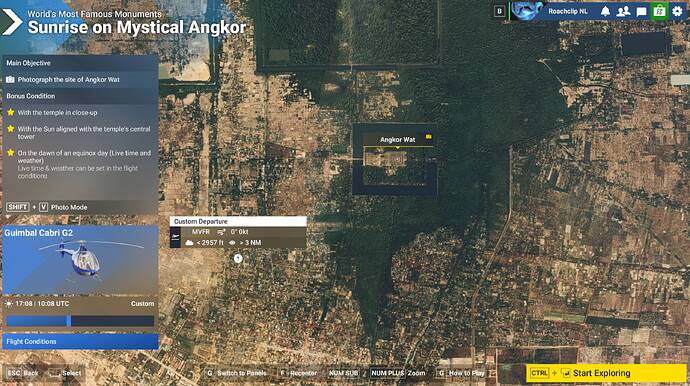Screen dimensions: 690x386
Task: Select the Angkor Wat map label
Action: pyautogui.click(x=397, y=140)
